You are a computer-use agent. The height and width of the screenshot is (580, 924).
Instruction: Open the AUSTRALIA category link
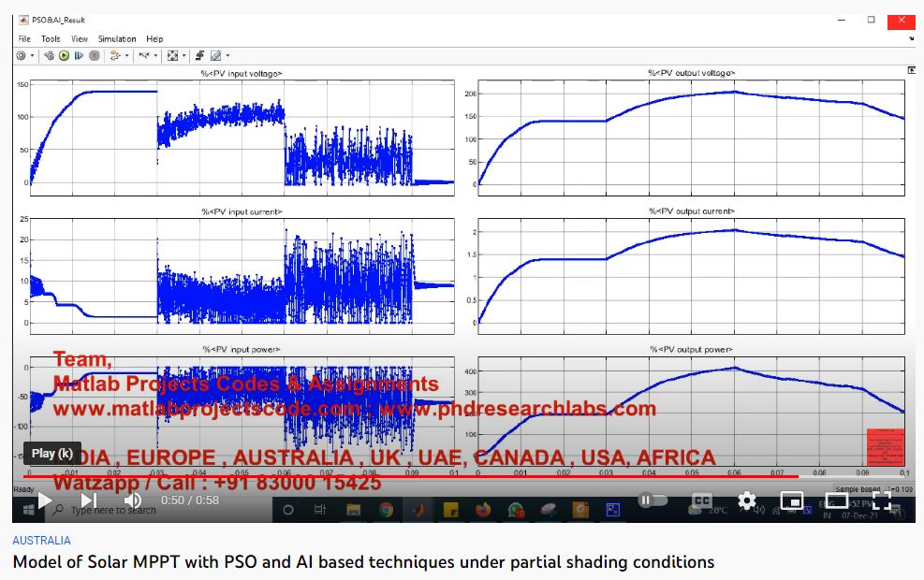point(40,541)
